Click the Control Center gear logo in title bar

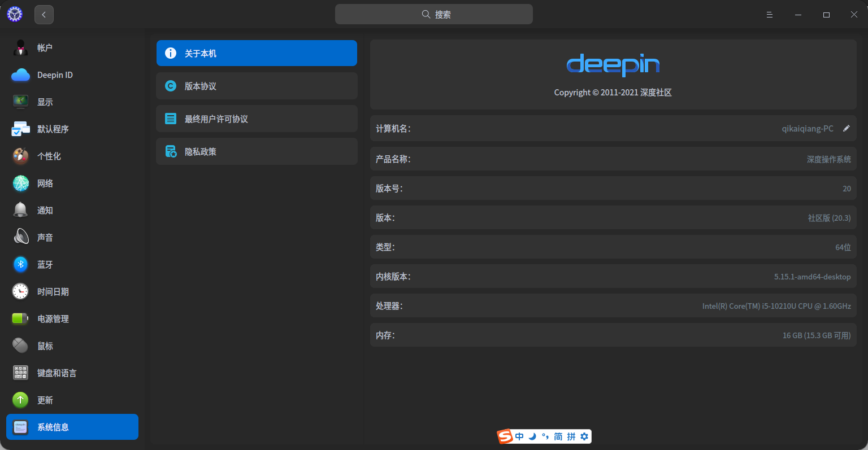click(x=15, y=14)
